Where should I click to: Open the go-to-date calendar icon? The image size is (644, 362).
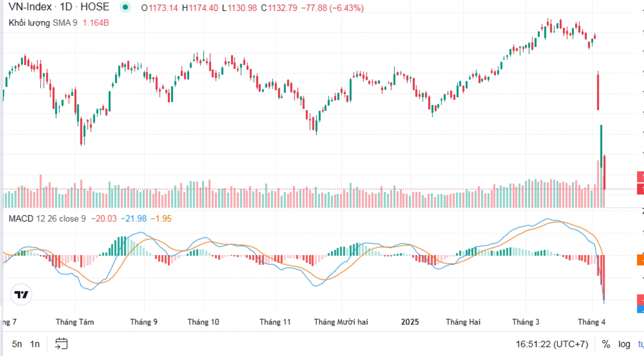(x=61, y=344)
